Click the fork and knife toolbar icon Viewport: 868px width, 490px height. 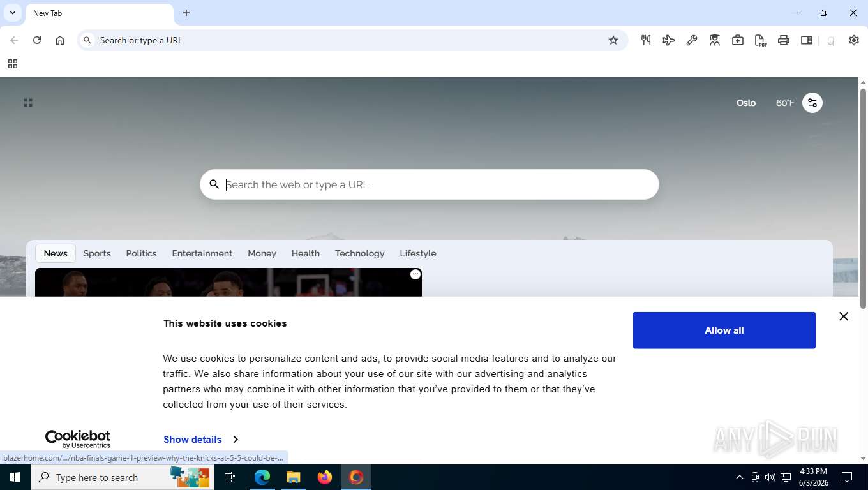[646, 40]
